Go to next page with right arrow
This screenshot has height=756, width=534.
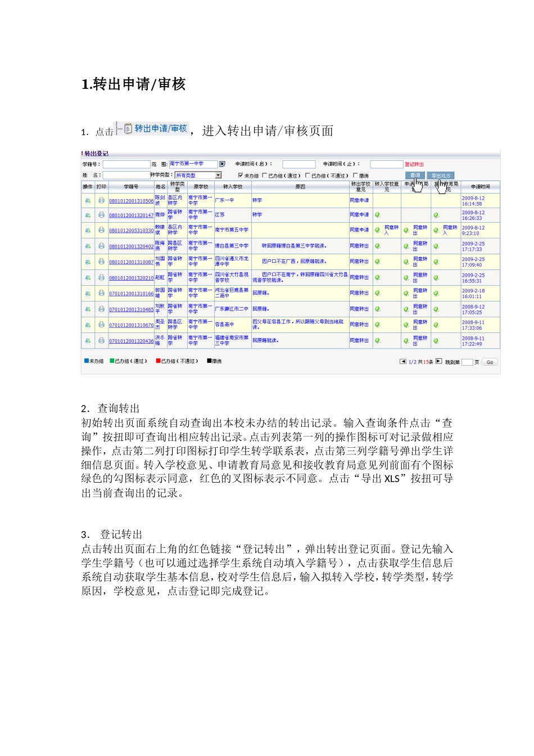click(439, 362)
